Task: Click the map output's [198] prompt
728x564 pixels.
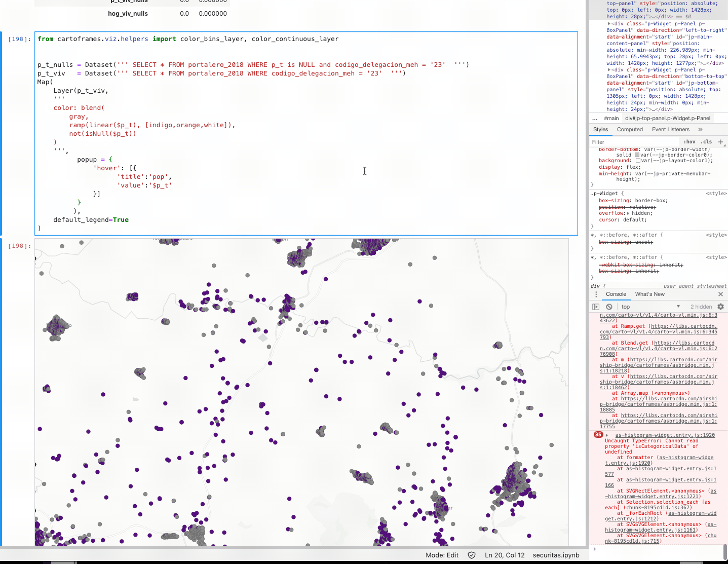Action: (x=20, y=246)
